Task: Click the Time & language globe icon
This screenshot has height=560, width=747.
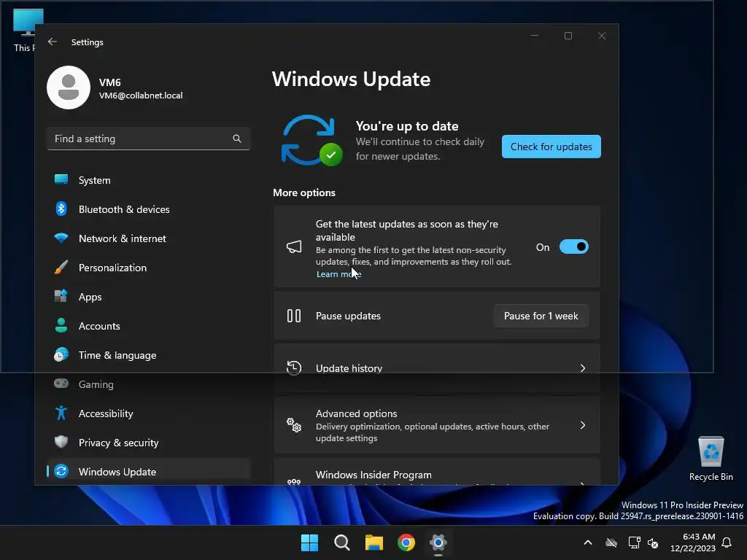Action: [x=61, y=355]
